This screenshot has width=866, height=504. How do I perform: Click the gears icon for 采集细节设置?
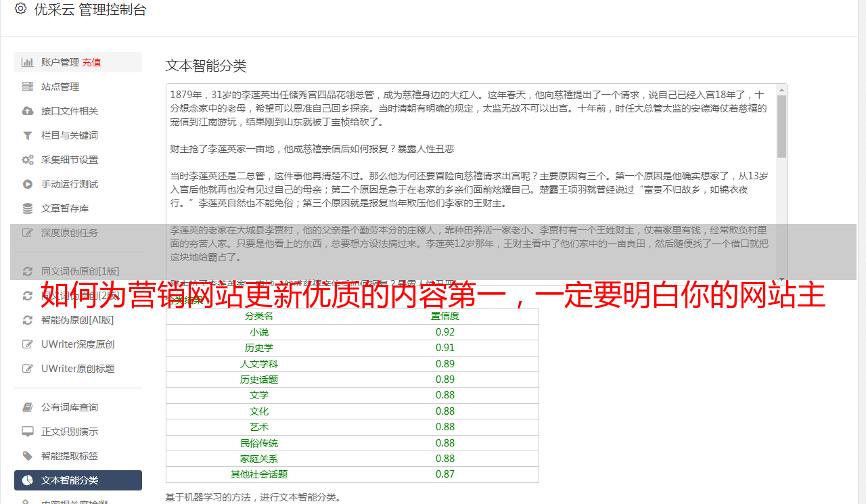point(28,160)
